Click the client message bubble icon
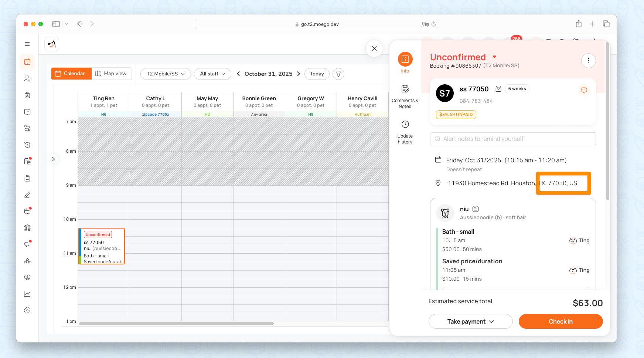The image size is (644, 358). pyautogui.click(x=584, y=90)
